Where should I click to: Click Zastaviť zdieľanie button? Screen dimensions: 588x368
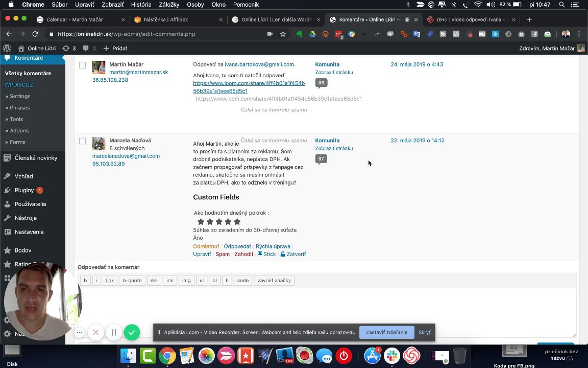click(386, 332)
